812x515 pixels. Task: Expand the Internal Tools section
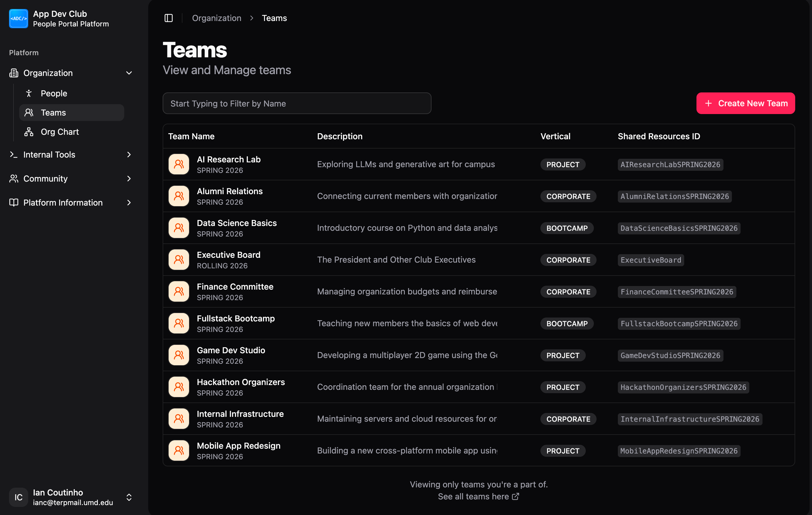click(x=129, y=155)
